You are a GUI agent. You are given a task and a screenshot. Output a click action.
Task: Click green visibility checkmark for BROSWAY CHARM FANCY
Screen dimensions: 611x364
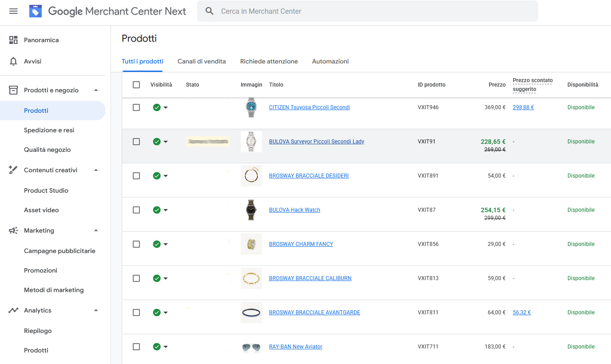[157, 244]
